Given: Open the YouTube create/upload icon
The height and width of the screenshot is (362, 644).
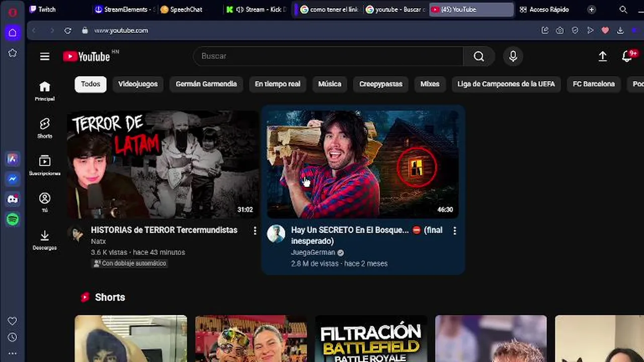Looking at the screenshot, I should [x=603, y=56].
